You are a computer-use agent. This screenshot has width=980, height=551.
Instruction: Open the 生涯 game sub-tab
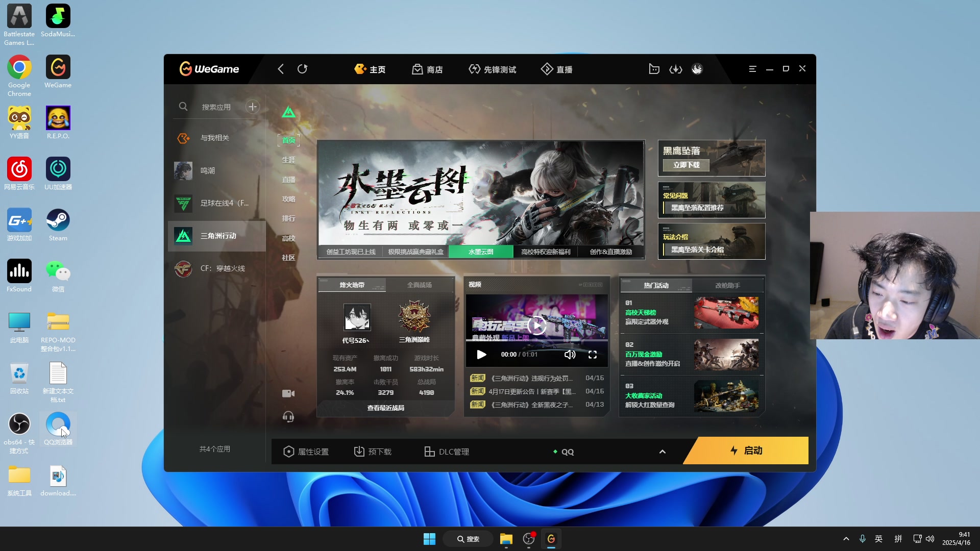point(289,160)
